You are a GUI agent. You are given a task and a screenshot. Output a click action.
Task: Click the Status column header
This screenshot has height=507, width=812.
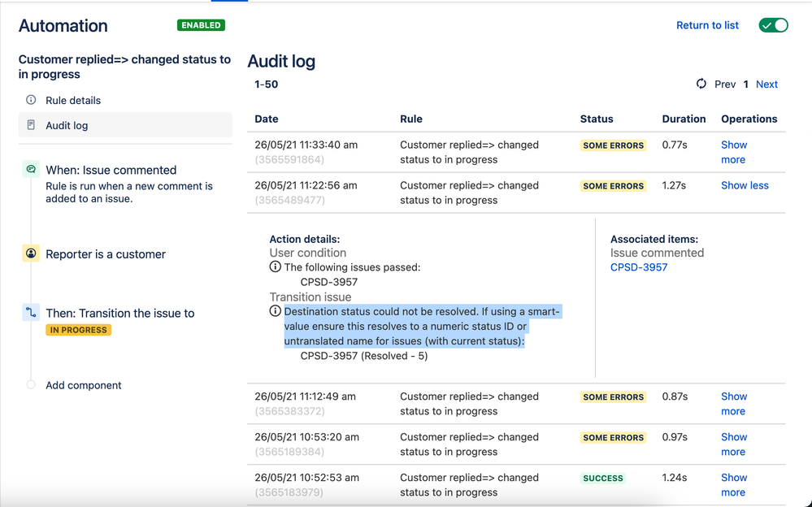tap(597, 119)
